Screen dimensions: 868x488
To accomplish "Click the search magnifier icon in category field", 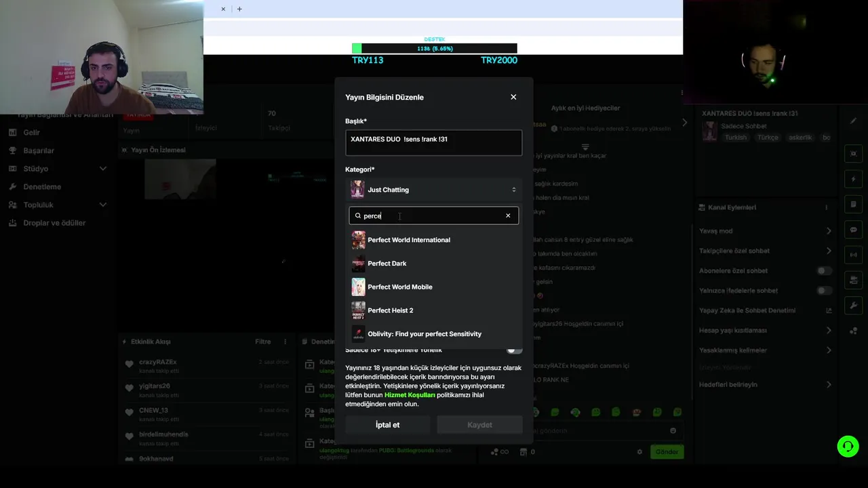I will pyautogui.click(x=358, y=216).
